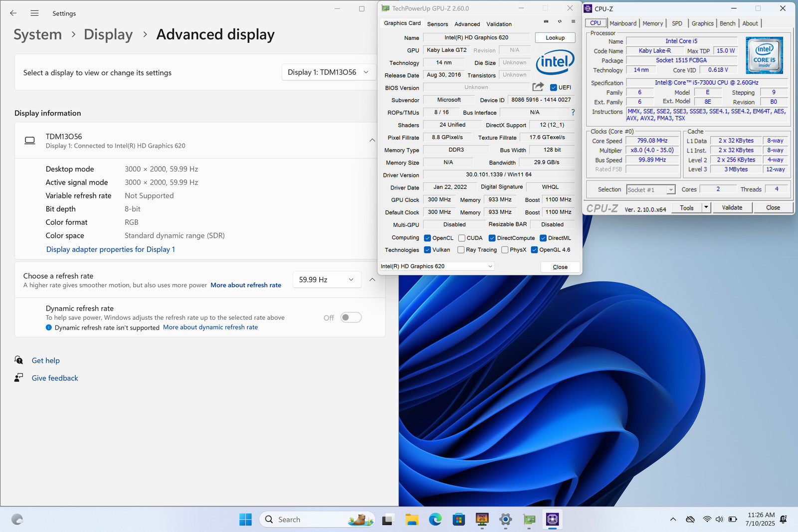Click the GPU-Z screenshot camera icon

click(546, 21)
